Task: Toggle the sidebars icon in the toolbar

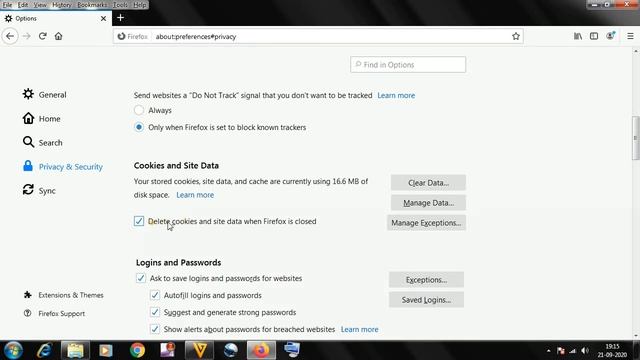Action: tap(594, 36)
